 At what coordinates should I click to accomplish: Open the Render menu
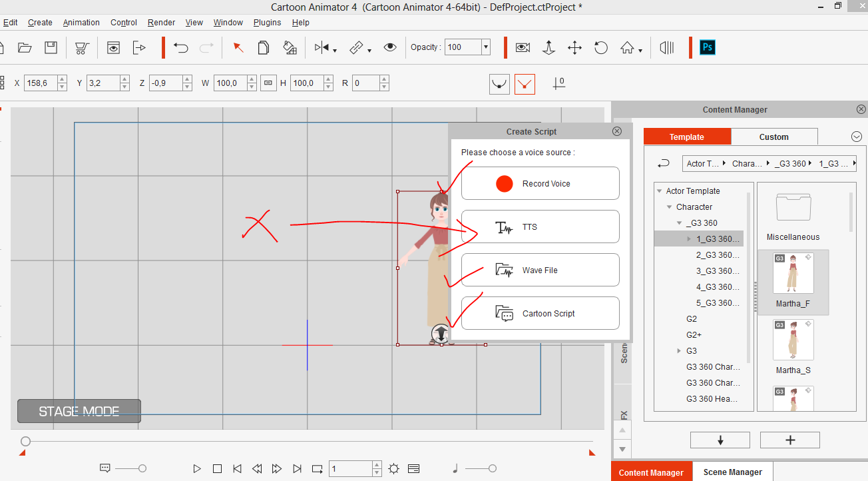coord(161,22)
